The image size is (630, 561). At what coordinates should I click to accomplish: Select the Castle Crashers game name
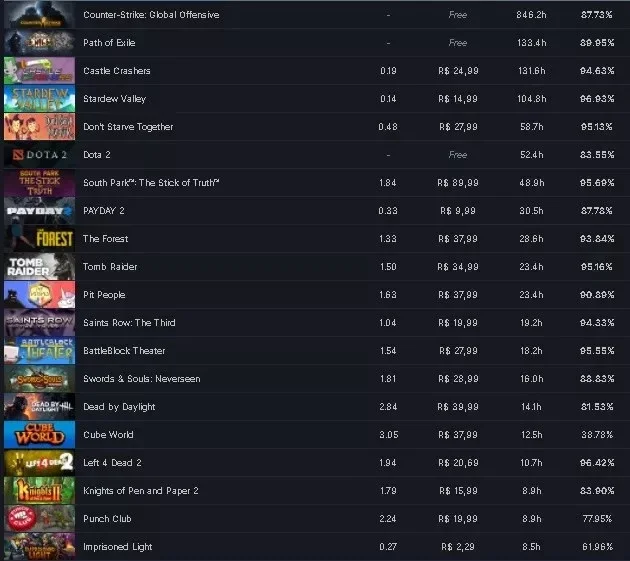pyautogui.click(x=117, y=71)
